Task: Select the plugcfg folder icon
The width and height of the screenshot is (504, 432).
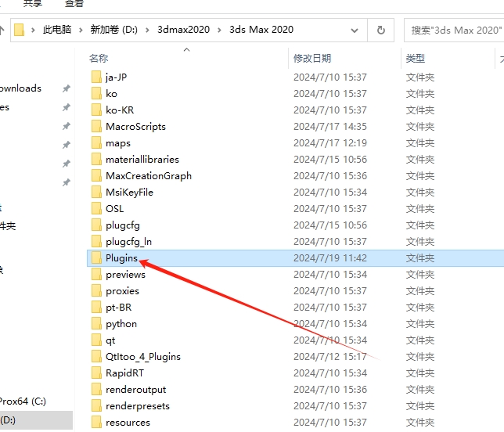Action: click(x=96, y=225)
